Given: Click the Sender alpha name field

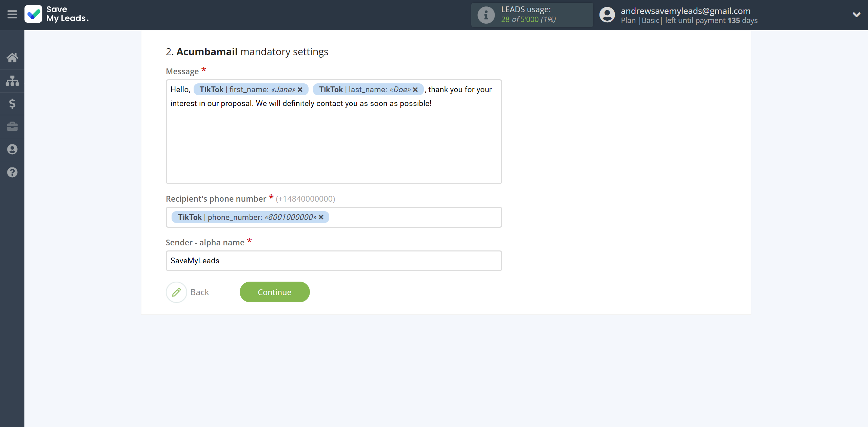Looking at the screenshot, I should coord(334,261).
